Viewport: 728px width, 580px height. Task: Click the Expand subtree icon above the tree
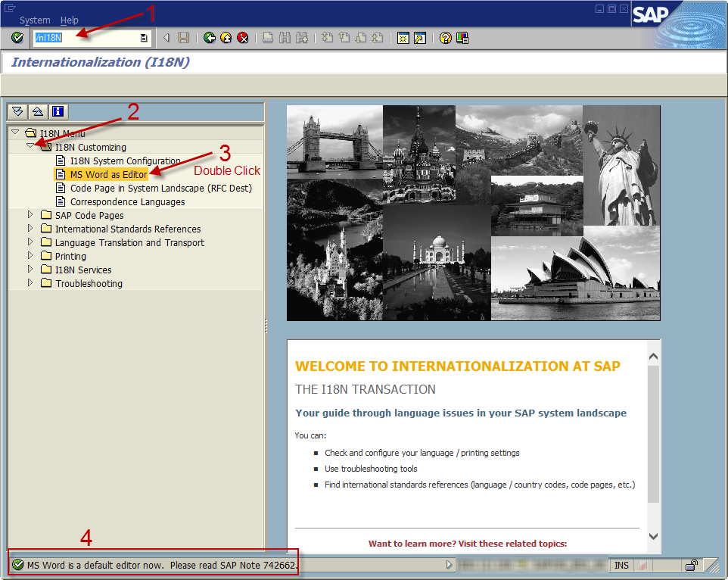(x=18, y=112)
